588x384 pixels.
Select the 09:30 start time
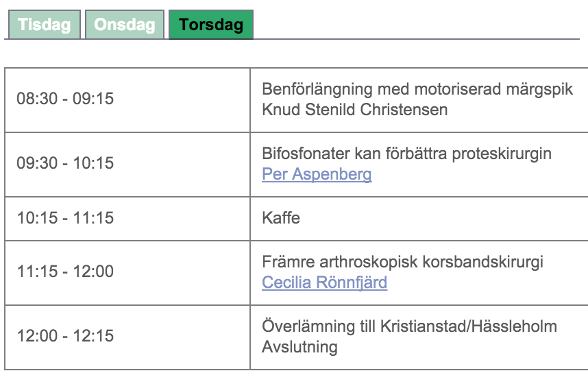click(37, 163)
